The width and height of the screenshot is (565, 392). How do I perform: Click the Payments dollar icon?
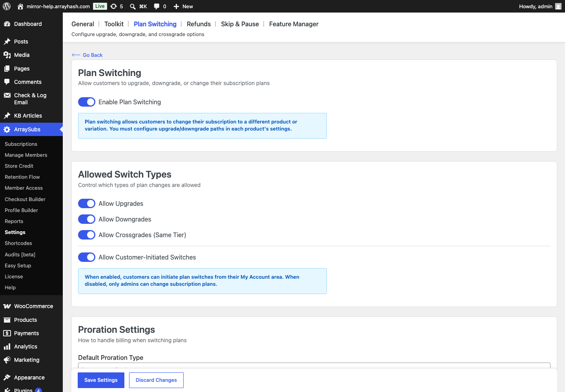point(7,333)
